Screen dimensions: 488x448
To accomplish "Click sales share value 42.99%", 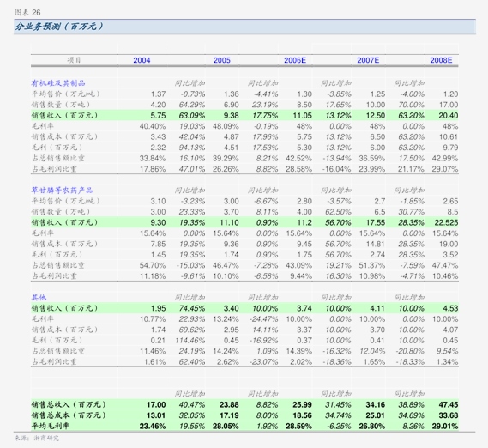I will coord(445,158).
